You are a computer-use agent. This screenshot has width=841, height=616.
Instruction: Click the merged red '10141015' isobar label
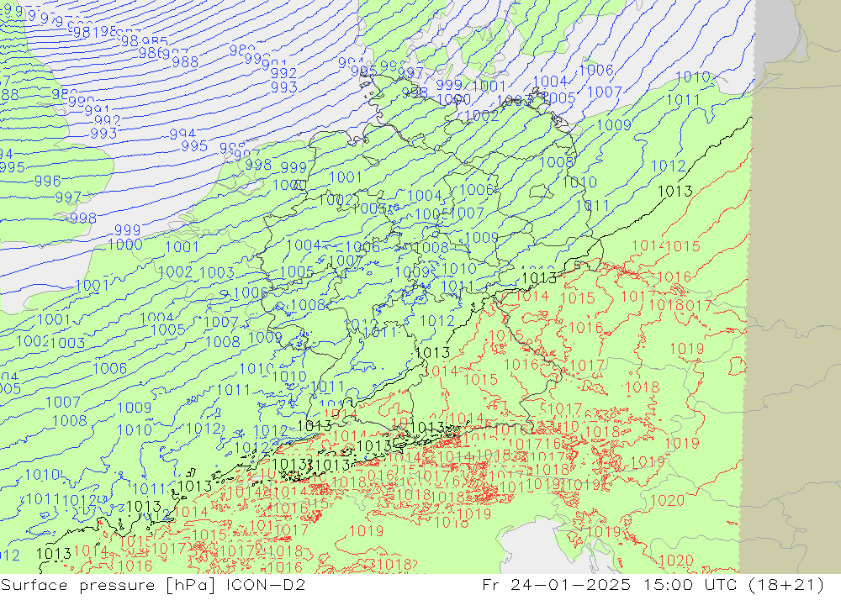tap(667, 246)
